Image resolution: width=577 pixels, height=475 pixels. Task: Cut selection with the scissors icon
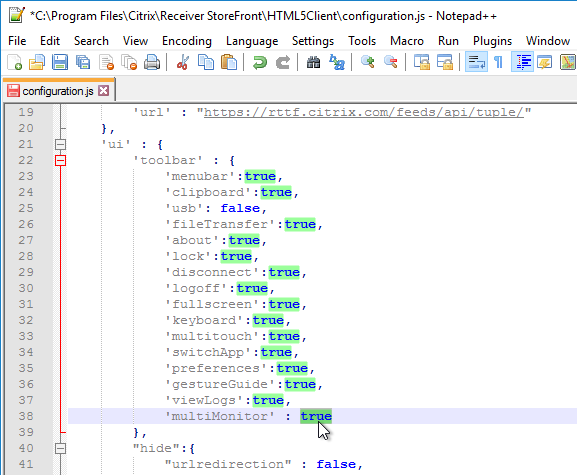pyautogui.click(x=183, y=62)
